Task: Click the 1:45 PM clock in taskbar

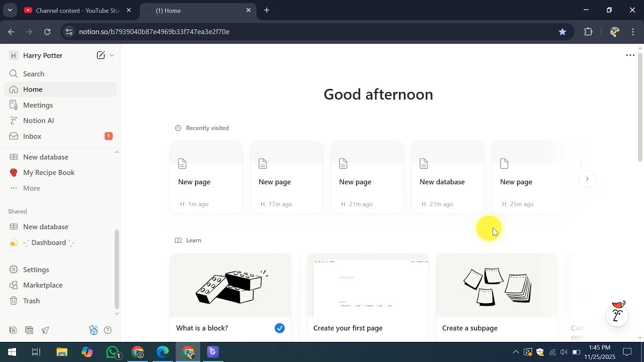Action: point(599,347)
